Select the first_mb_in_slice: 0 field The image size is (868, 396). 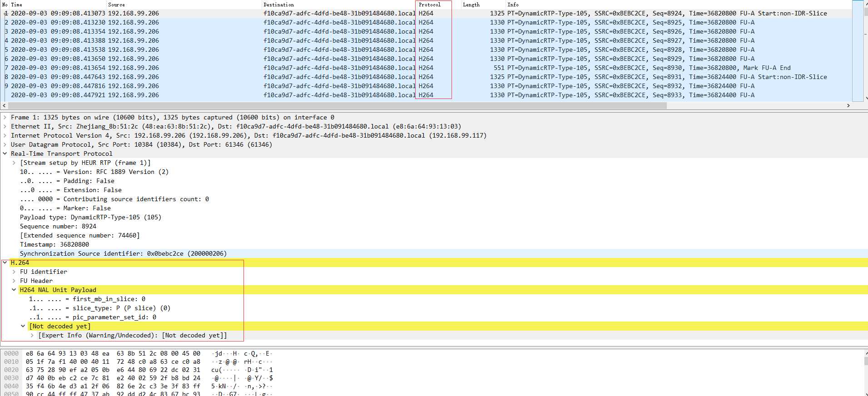pos(87,299)
